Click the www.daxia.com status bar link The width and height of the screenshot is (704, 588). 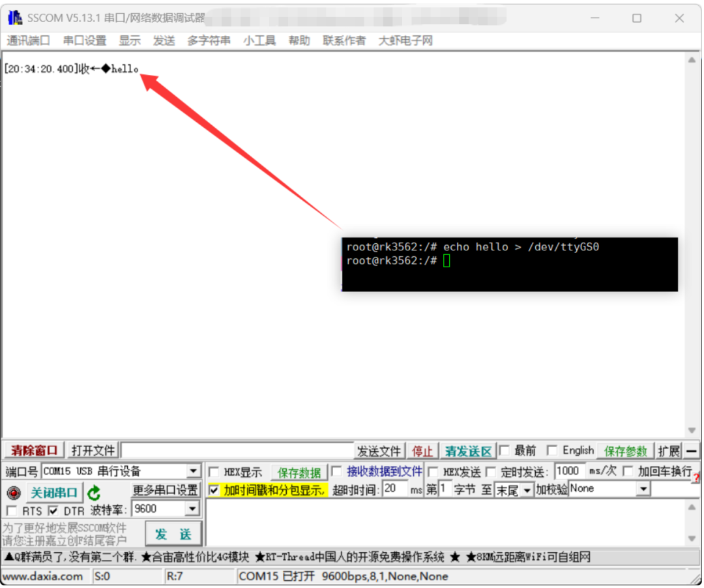[x=42, y=577]
